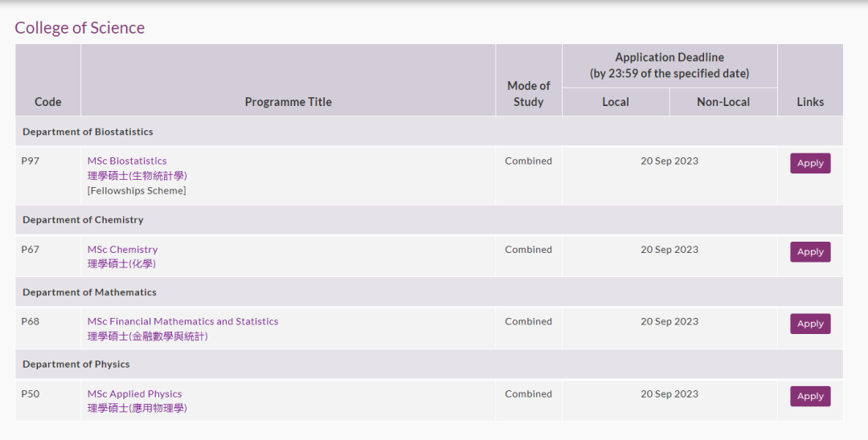868x440 pixels.
Task: Apply for MSc Applied Physics programme
Action: [x=809, y=396]
